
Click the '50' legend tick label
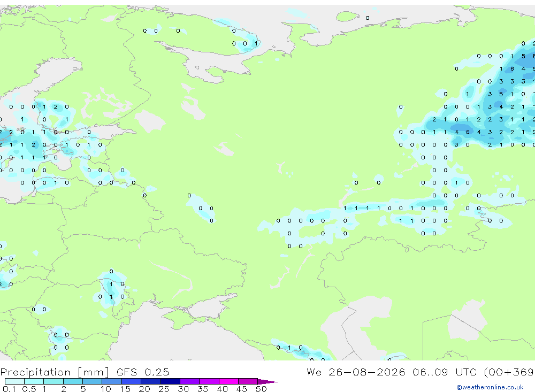click(x=261, y=389)
